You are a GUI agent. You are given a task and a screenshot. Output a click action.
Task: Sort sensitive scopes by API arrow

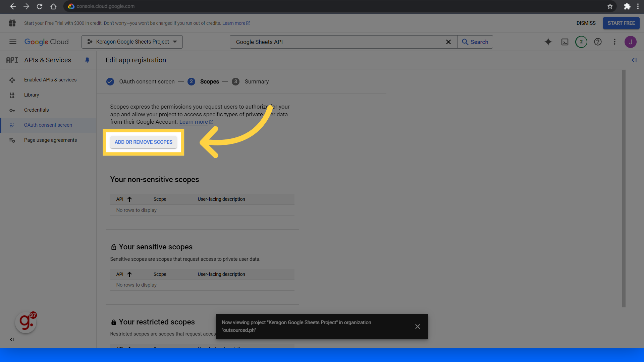[x=129, y=274]
